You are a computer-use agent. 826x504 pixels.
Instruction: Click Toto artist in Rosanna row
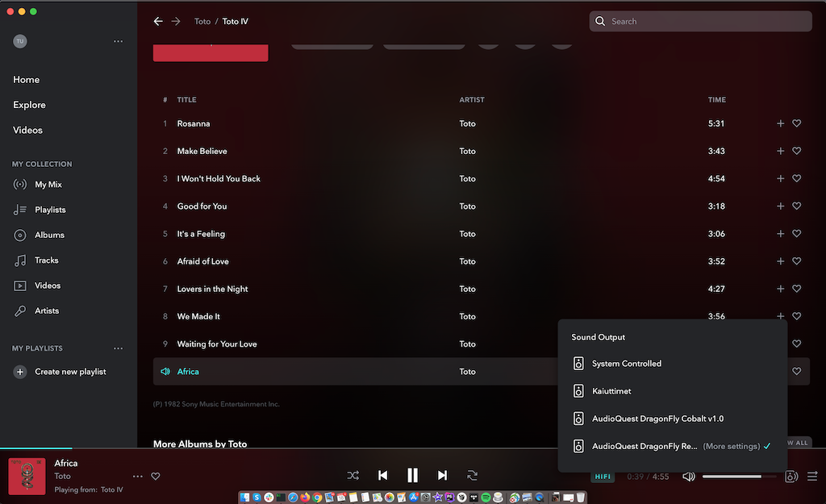click(x=467, y=123)
